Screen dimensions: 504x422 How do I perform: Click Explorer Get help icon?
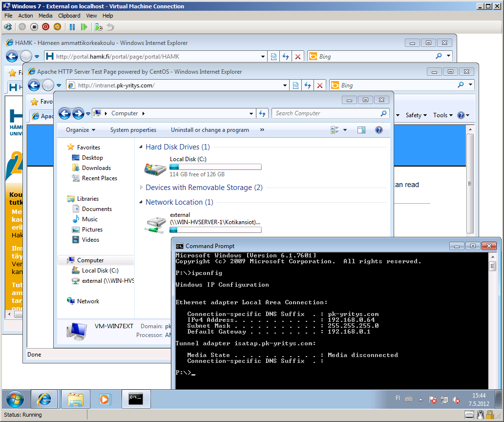(x=379, y=130)
